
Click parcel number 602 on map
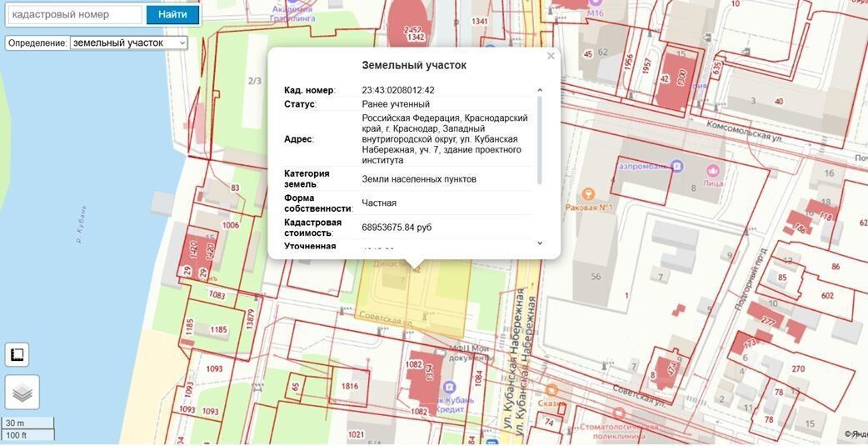827,296
